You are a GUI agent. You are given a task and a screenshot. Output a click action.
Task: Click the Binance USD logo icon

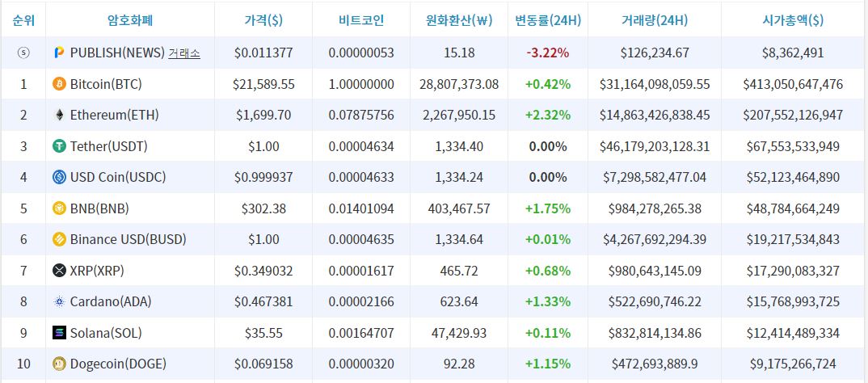59,240
